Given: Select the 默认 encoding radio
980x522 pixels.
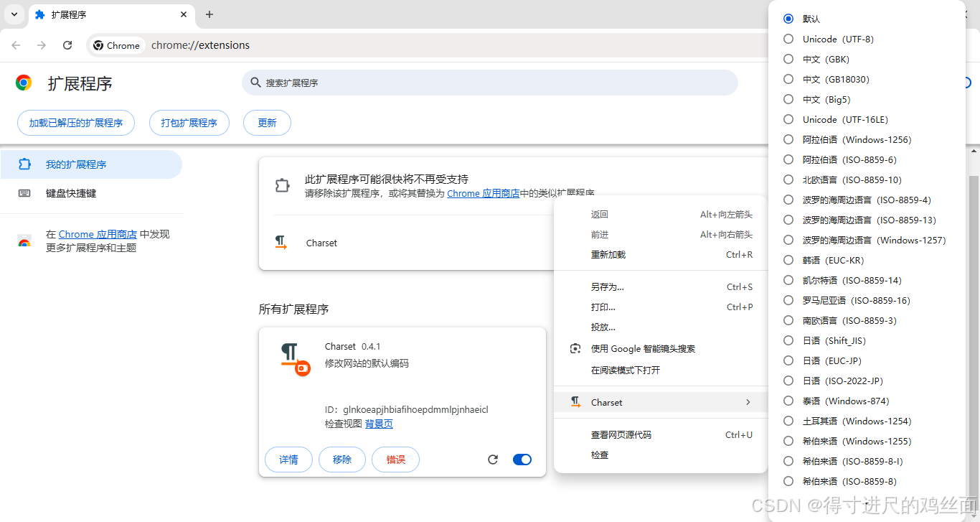Looking at the screenshot, I should pos(788,19).
